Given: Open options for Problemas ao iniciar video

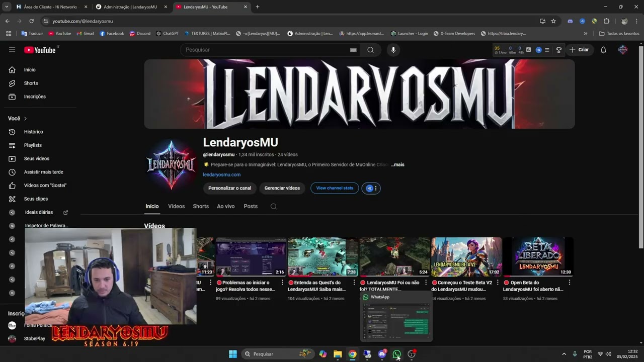Looking at the screenshot, I should click(x=282, y=283).
